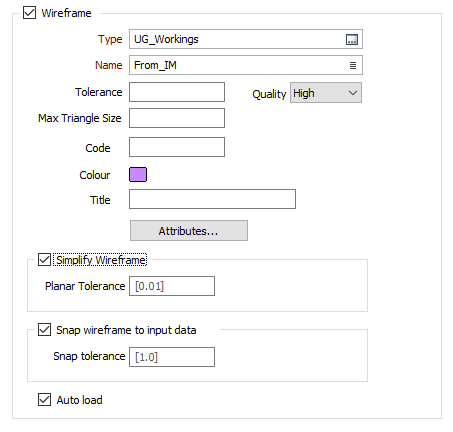Expand the Quality dropdown set to High

tap(326, 93)
